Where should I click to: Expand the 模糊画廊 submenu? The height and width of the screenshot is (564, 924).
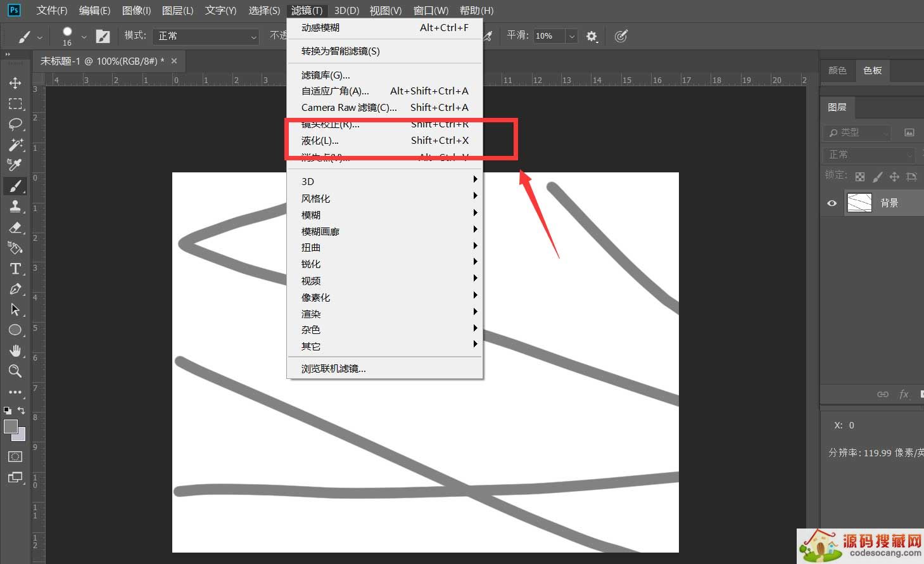[x=385, y=231]
